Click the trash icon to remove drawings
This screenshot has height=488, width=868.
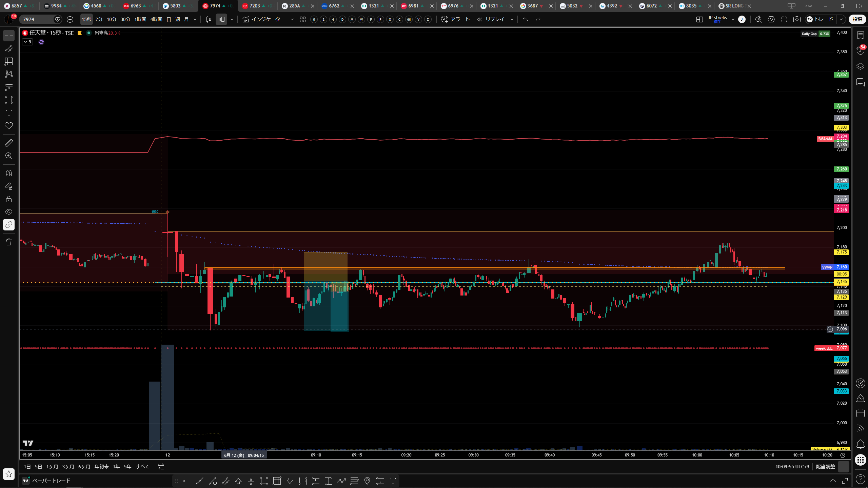click(9, 242)
